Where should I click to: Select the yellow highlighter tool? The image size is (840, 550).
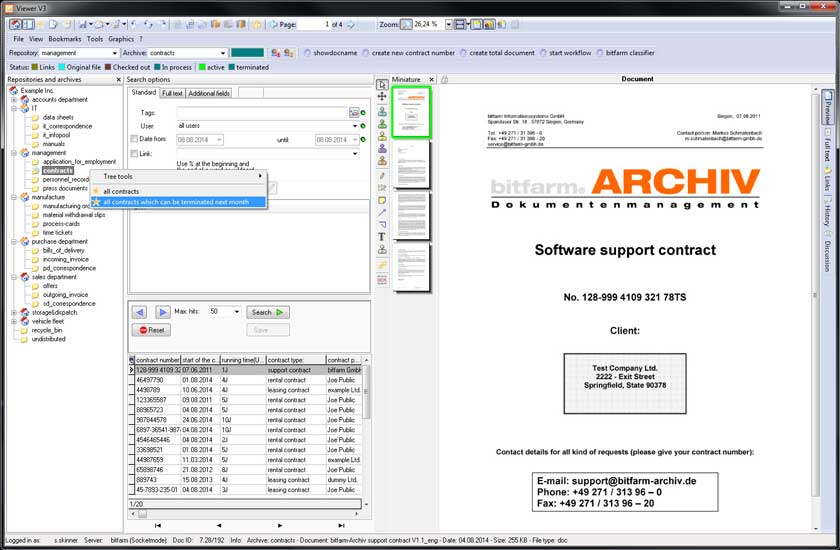[x=382, y=265]
